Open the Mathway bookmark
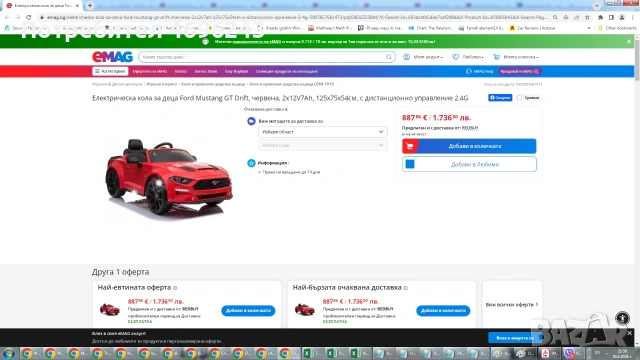Image resolution: width=640 pixels, height=360 pixels. tap(330, 28)
